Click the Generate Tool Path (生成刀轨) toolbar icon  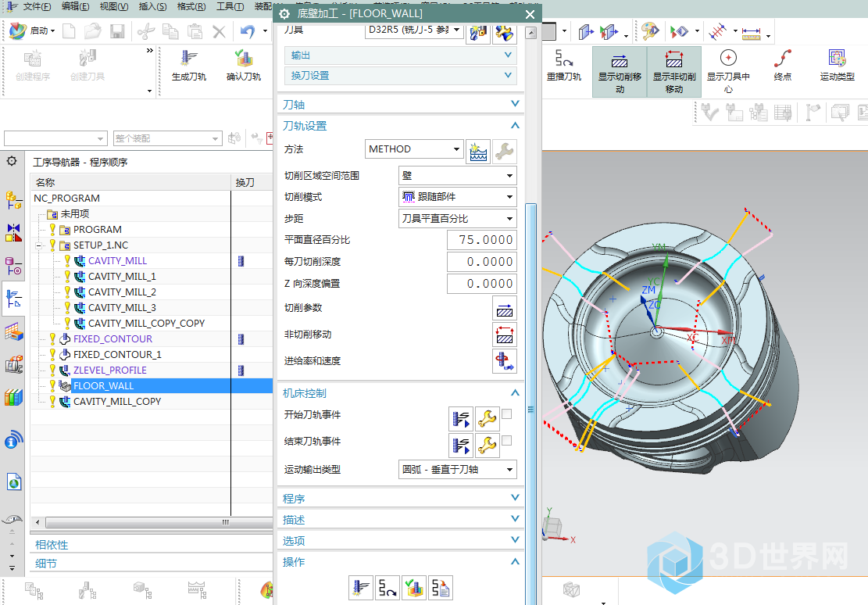point(189,66)
